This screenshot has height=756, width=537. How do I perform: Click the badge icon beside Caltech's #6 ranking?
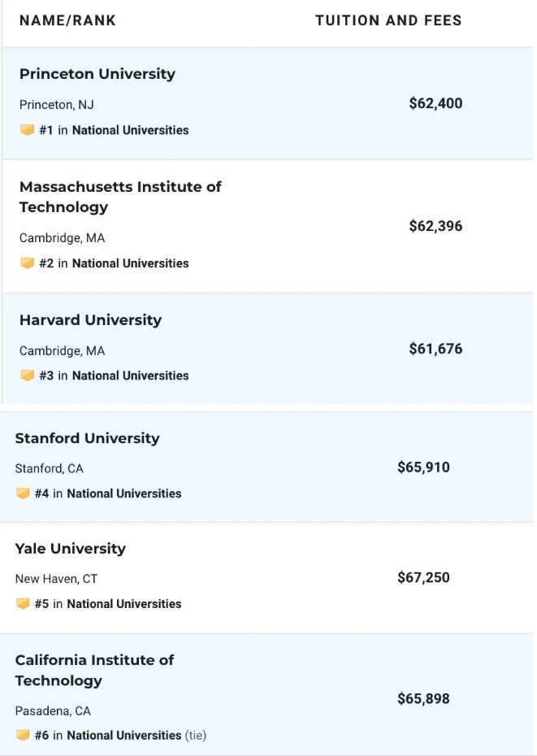pos(23,735)
